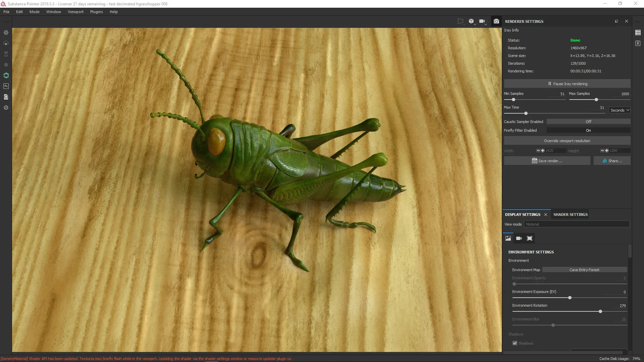Image resolution: width=644 pixels, height=362 pixels.
Task: Uncheck the Shadows checkbox
Action: [515, 343]
